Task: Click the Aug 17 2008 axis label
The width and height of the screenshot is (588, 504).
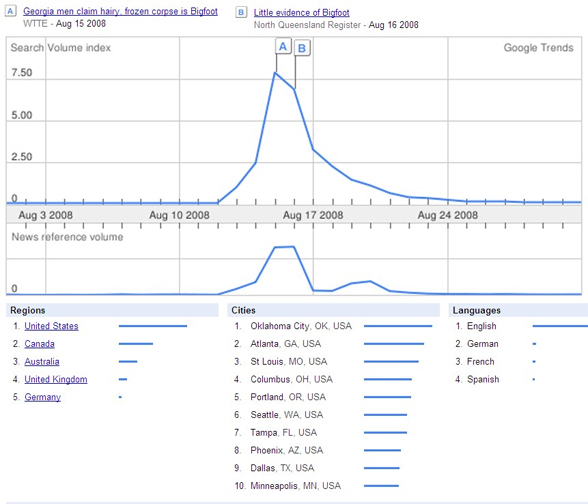Action: 313,215
